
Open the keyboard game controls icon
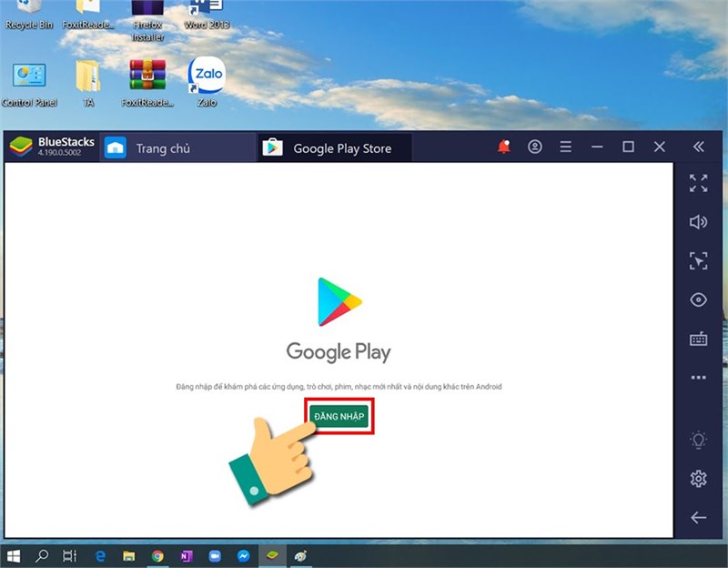(x=698, y=339)
